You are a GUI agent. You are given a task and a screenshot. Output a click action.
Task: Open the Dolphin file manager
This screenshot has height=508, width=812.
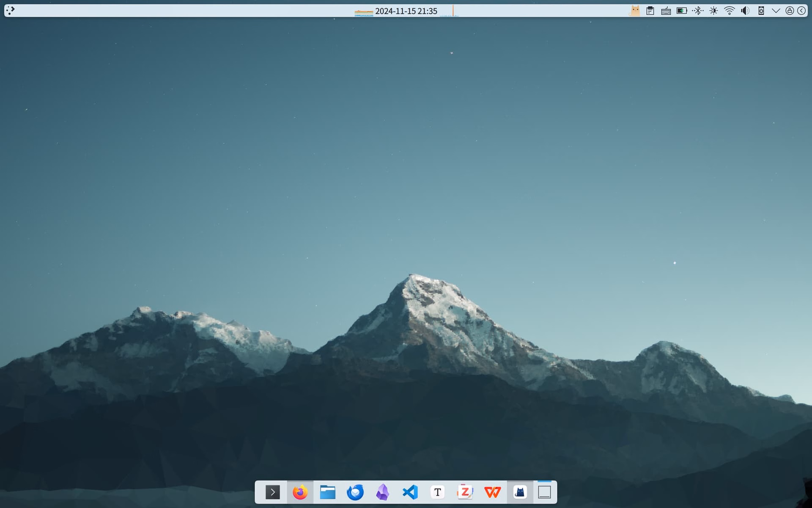click(x=328, y=492)
